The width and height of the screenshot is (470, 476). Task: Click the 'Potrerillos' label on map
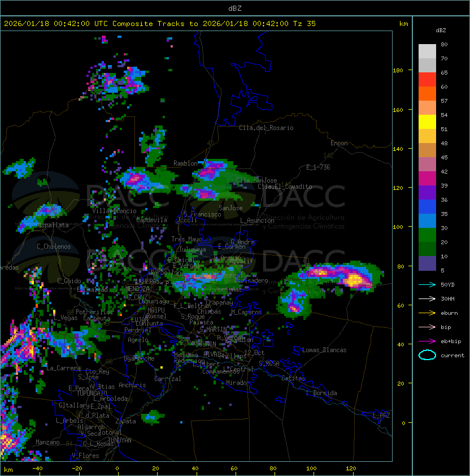[x=94, y=312]
